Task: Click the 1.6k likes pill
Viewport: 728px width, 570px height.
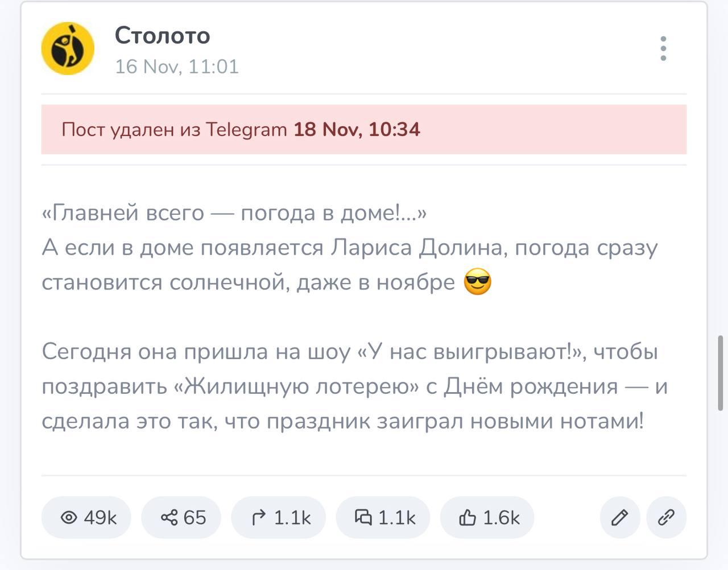Action: tap(487, 517)
